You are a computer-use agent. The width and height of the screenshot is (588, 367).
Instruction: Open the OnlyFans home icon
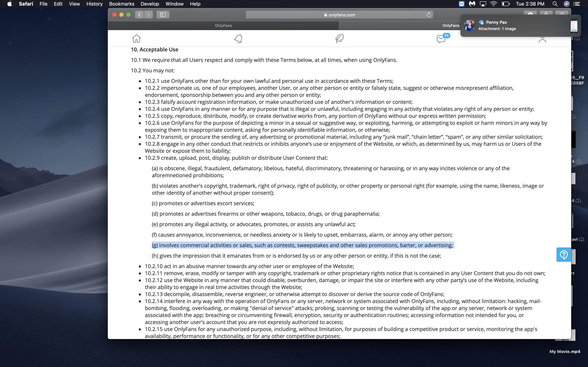click(136, 39)
